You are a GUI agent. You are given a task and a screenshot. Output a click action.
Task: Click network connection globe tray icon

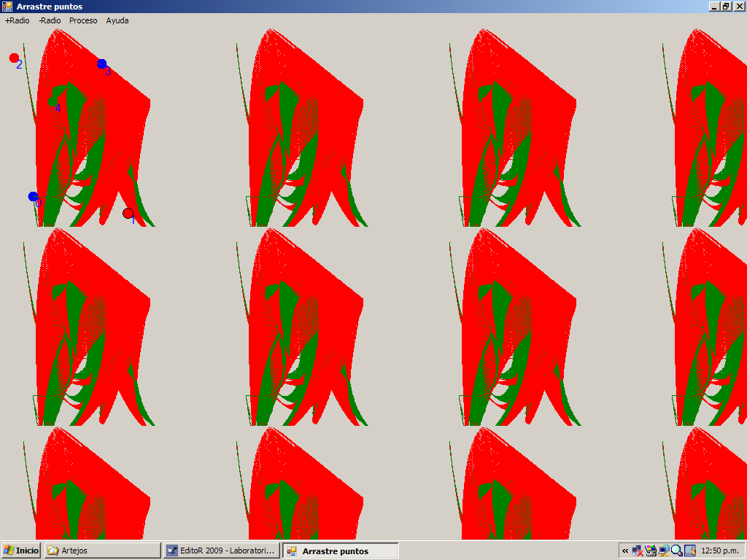click(664, 551)
